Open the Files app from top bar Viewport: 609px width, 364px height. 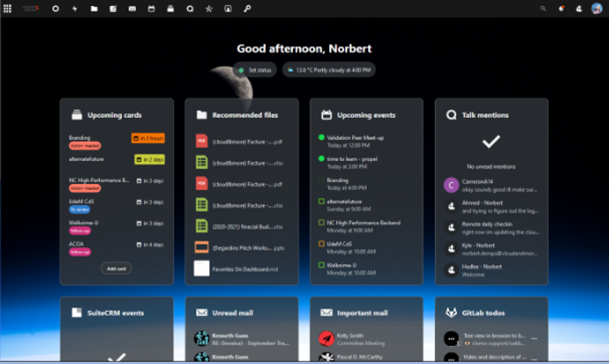pyautogui.click(x=94, y=9)
